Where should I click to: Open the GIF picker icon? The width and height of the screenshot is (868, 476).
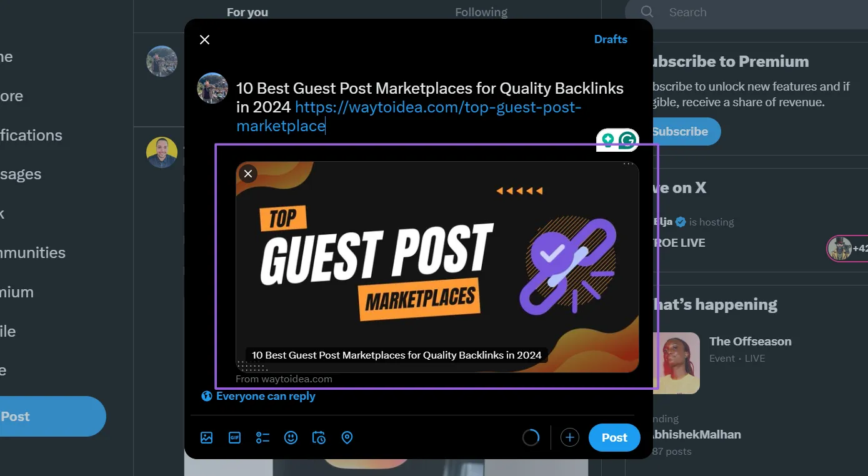pos(235,438)
